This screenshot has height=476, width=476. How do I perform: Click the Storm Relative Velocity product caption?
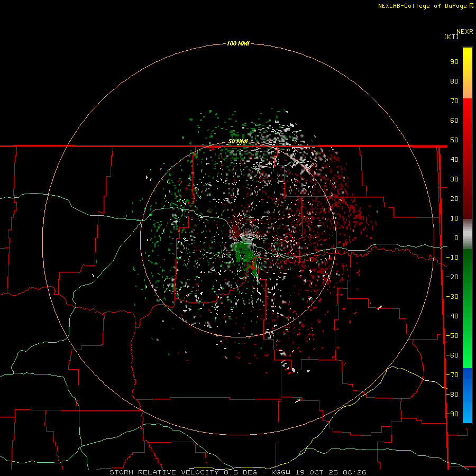(x=237, y=472)
